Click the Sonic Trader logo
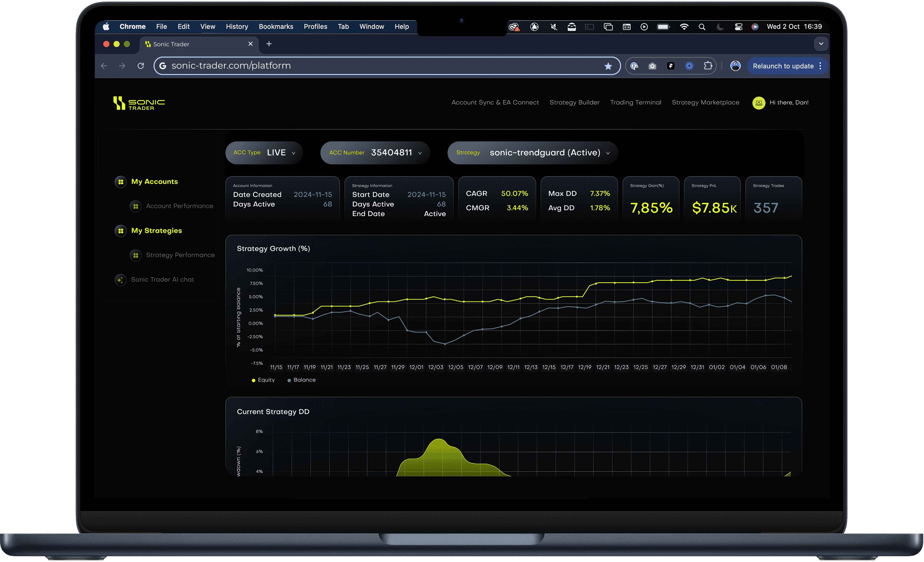924x562 pixels. click(x=139, y=103)
